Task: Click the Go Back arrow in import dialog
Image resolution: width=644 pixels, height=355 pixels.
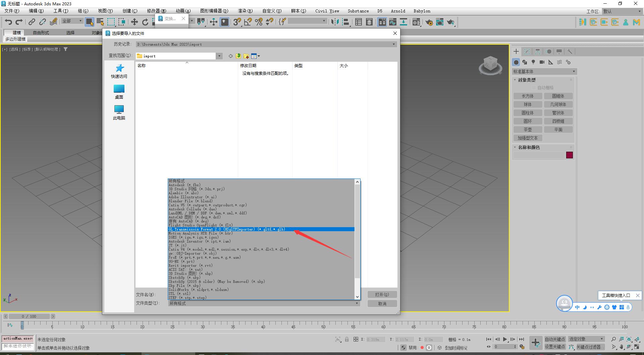Action: [x=230, y=56]
